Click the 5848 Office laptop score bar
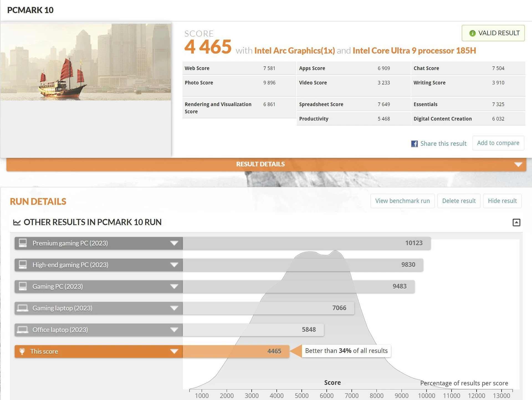 click(x=253, y=330)
